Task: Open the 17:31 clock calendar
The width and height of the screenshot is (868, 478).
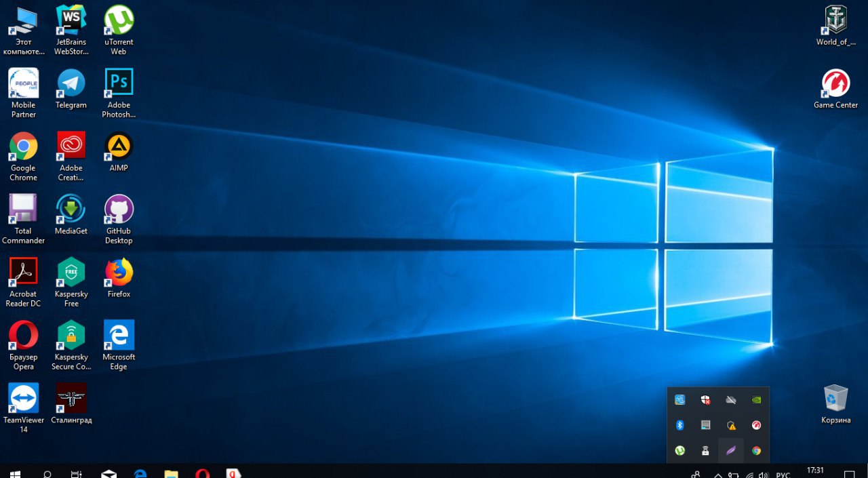Action: [816, 471]
